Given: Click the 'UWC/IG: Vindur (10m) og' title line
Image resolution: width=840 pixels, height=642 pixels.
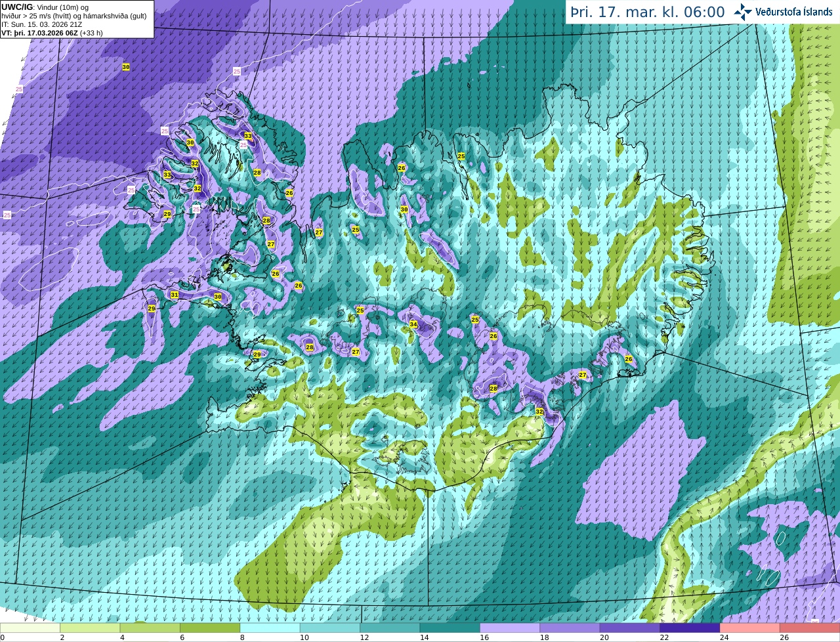Looking at the screenshot, I should click(x=45, y=7).
